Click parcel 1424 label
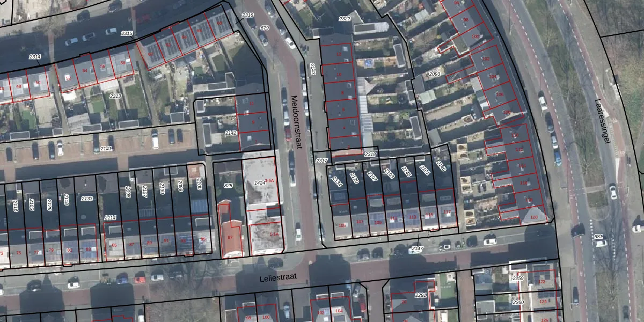644x322 pixels. click(260, 183)
